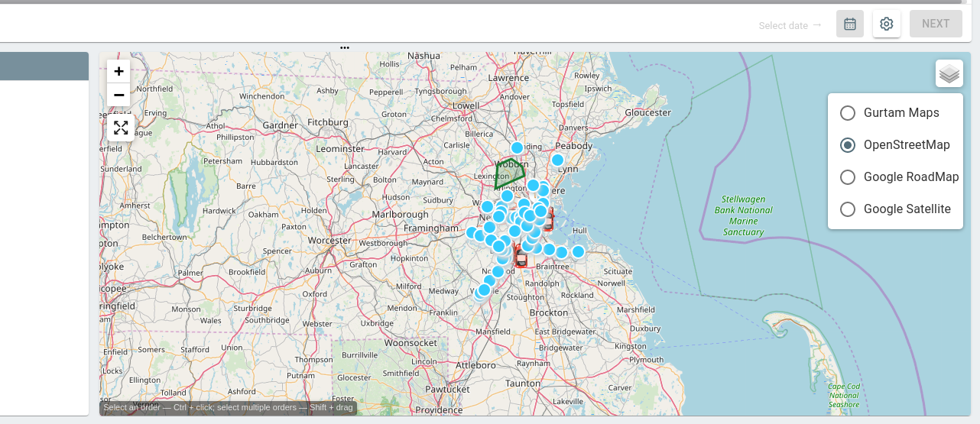
Task: Open the settings gear
Action: [x=886, y=24]
